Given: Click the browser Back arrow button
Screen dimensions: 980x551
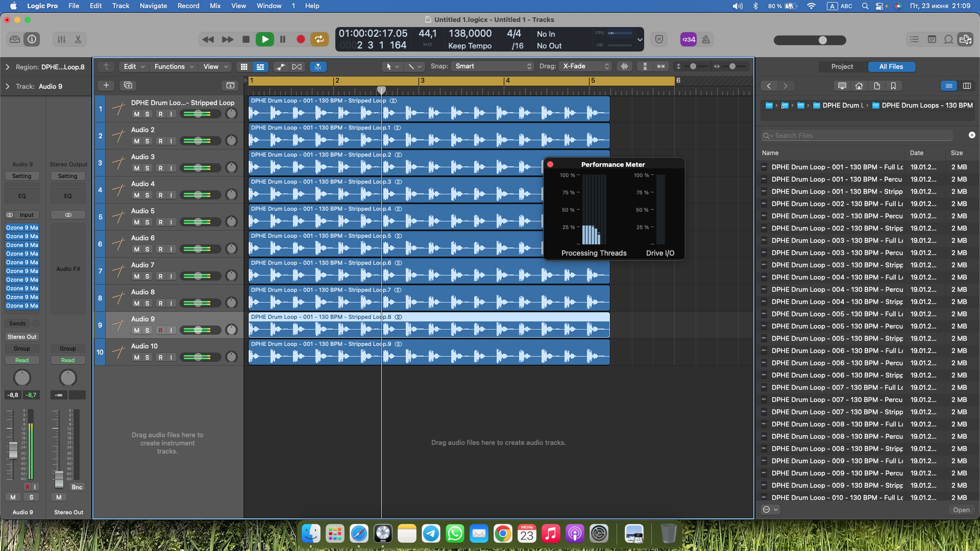Looking at the screenshot, I should [x=769, y=86].
